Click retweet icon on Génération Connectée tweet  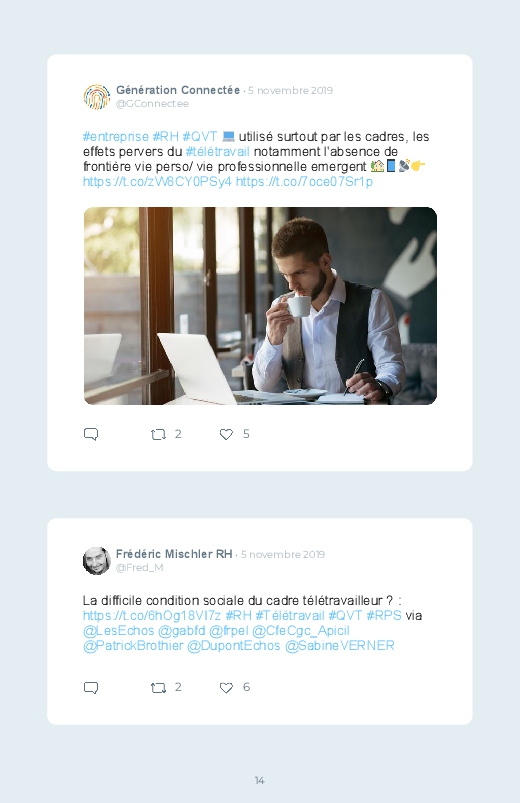point(158,435)
